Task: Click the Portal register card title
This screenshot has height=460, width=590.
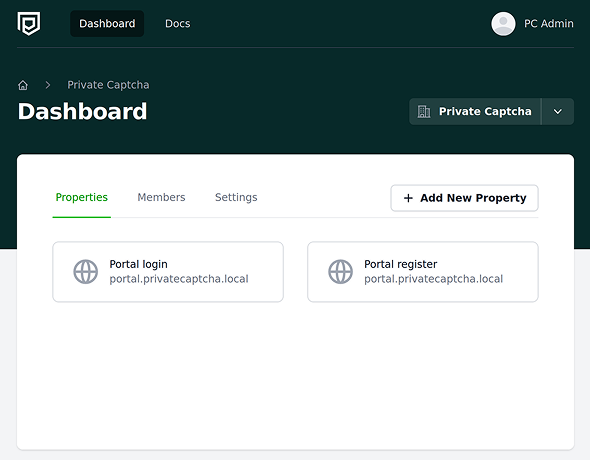Action: pos(400,264)
